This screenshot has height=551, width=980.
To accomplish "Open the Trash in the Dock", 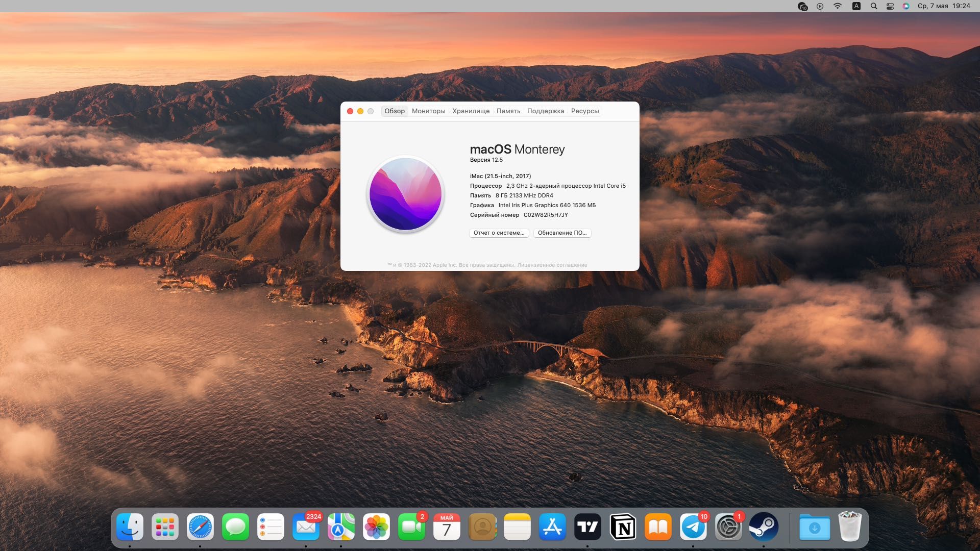I will click(850, 527).
